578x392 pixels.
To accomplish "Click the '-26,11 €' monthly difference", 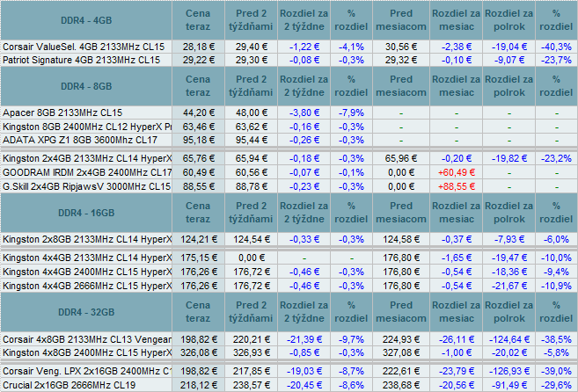I will (x=457, y=339).
